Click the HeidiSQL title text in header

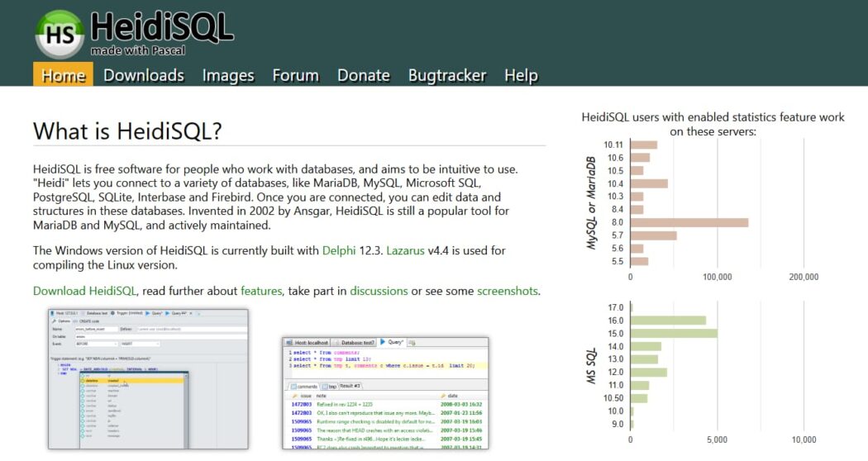coord(162,26)
